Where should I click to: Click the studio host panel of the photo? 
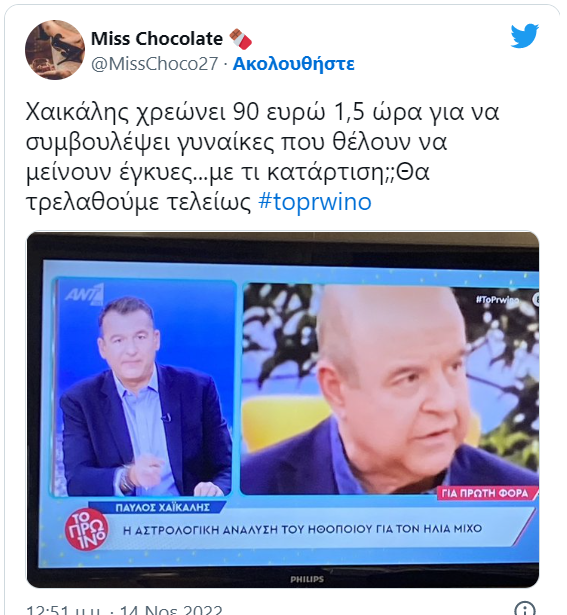tap(143, 388)
